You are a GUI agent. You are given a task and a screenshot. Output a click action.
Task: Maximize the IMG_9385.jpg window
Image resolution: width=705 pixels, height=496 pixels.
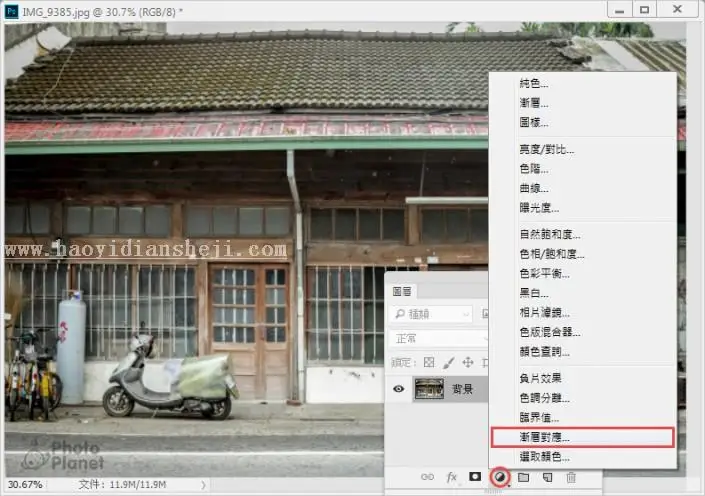(644, 10)
